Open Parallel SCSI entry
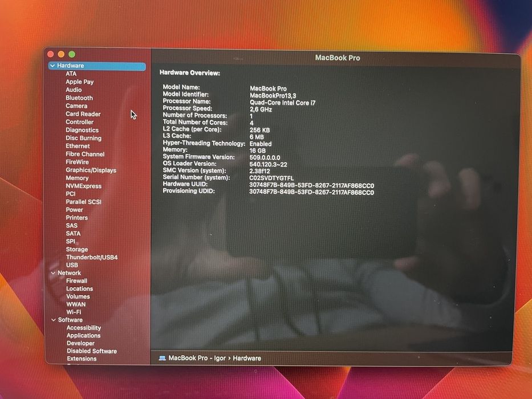This screenshot has width=532, height=399. point(83,202)
